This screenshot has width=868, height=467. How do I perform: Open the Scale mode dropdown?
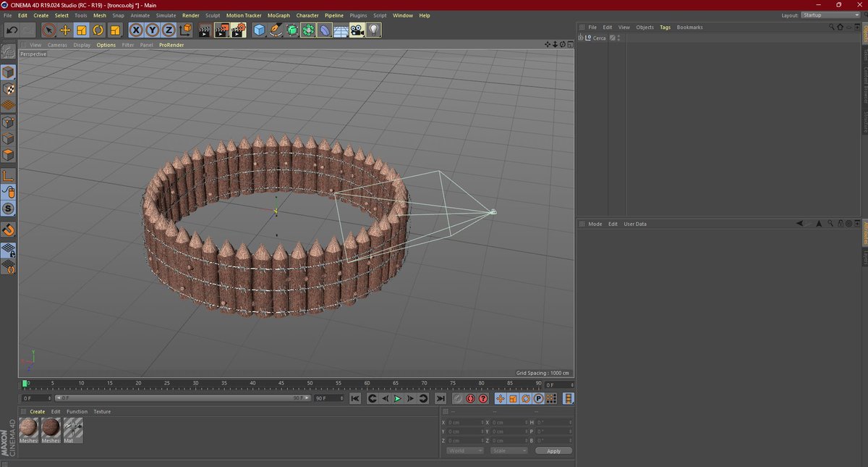(x=508, y=451)
